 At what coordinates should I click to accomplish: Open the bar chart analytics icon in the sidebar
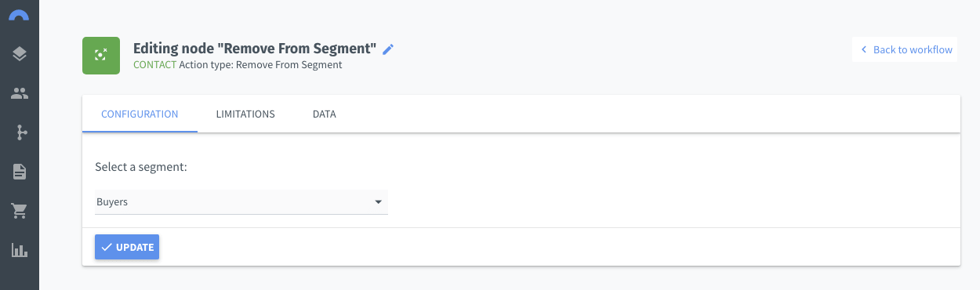(x=20, y=250)
